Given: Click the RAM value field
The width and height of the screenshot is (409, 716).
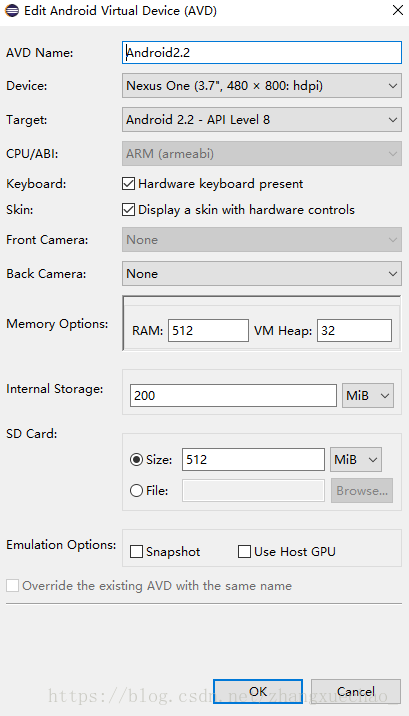Looking at the screenshot, I should click(x=208, y=331).
